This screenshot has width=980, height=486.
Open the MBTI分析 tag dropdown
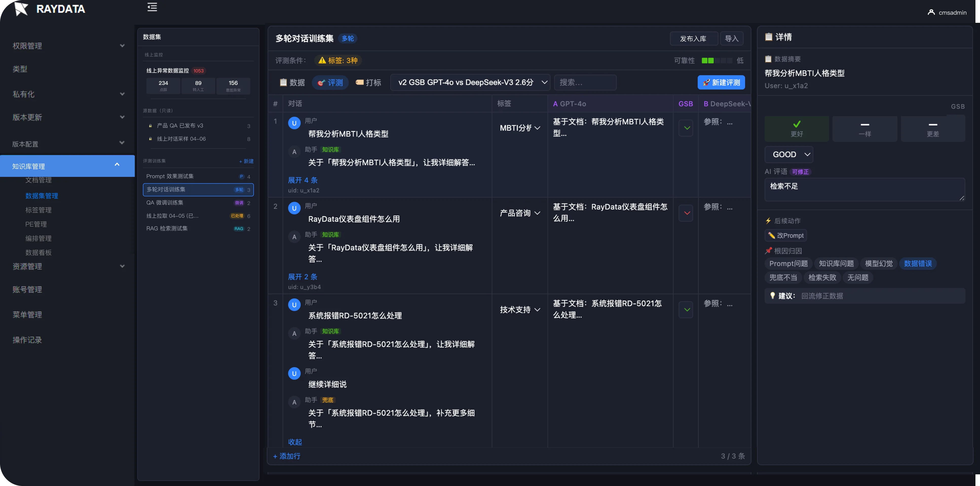point(520,128)
